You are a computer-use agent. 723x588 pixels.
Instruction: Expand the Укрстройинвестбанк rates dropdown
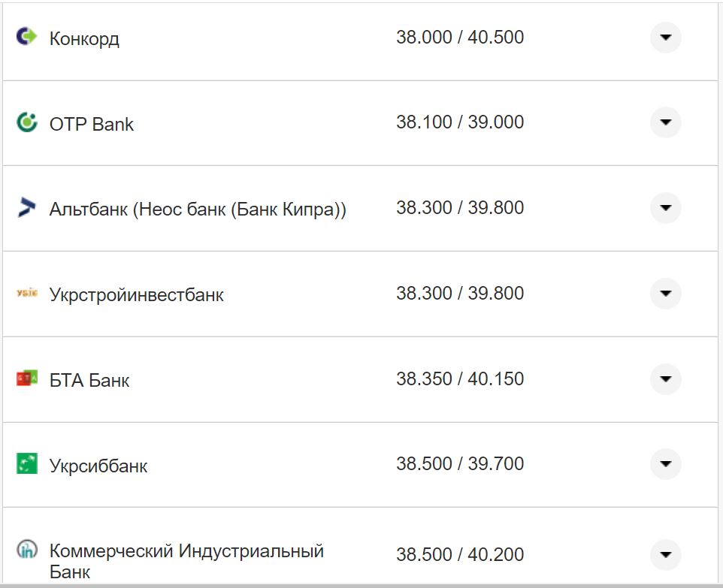(x=665, y=294)
